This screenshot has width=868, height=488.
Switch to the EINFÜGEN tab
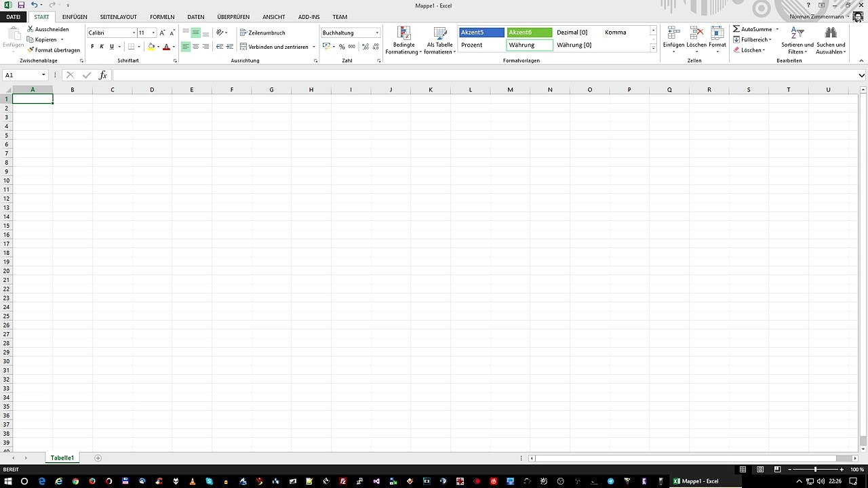[x=75, y=17]
